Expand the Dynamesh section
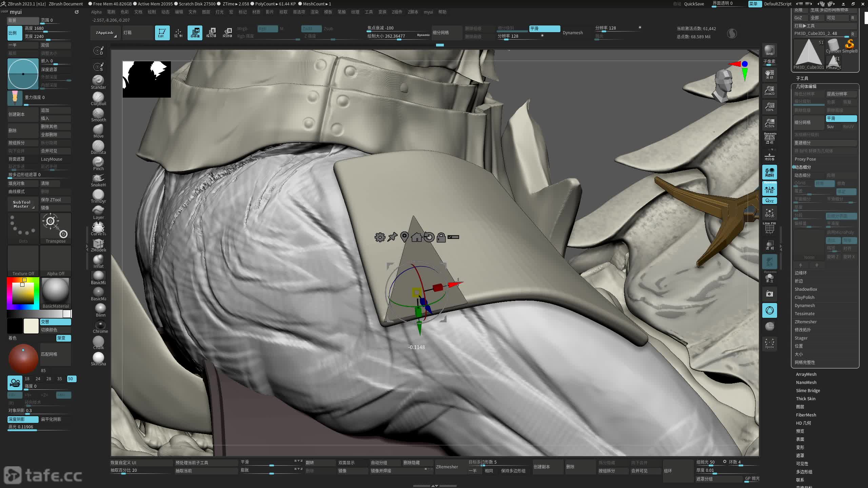Image resolution: width=868 pixels, height=488 pixels. 804,305
